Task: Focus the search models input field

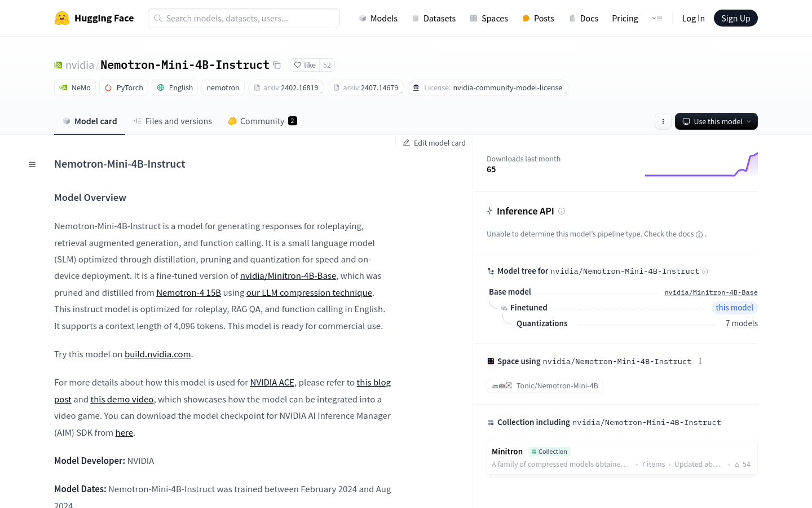Action: [244, 18]
